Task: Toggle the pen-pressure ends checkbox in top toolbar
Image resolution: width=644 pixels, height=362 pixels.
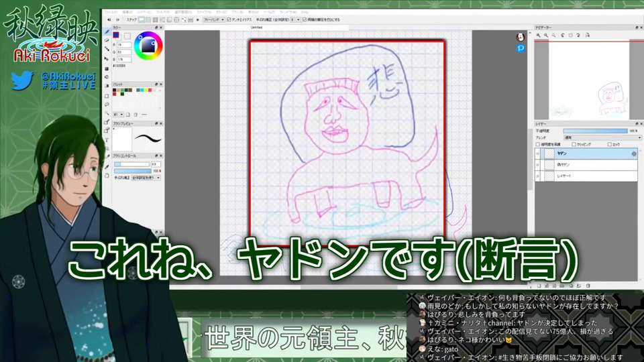Action: pos(305,19)
